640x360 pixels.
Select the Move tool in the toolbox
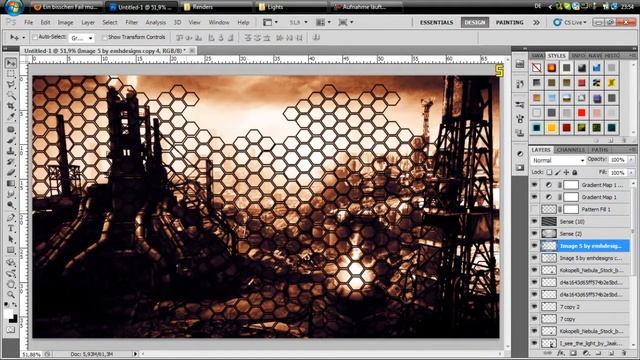11,63
